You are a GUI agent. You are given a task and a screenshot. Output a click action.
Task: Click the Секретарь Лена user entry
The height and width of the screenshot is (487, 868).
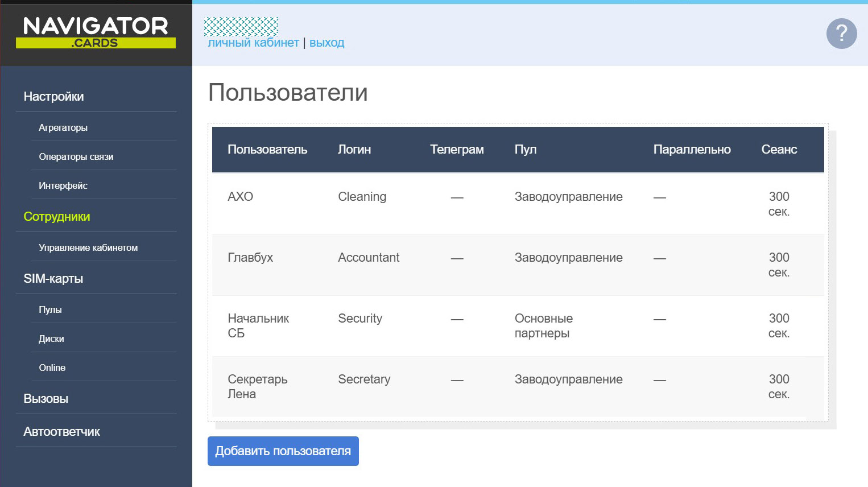tap(258, 387)
